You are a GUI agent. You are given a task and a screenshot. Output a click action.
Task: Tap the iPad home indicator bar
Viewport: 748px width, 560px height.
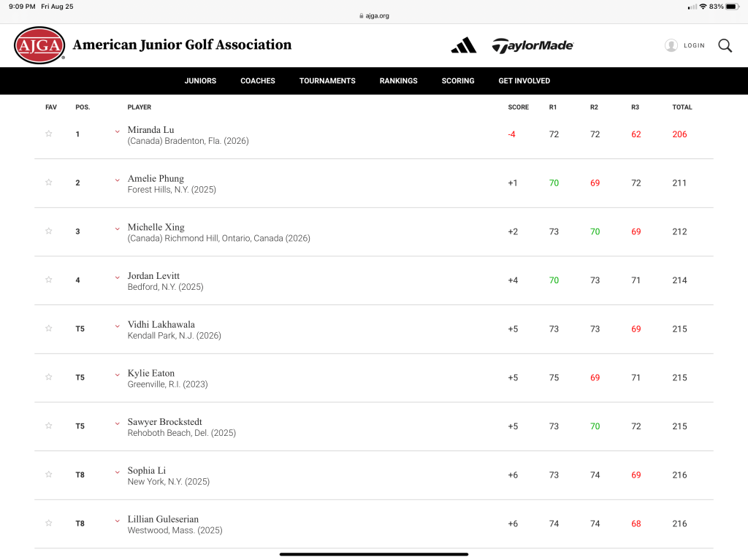[x=374, y=554]
